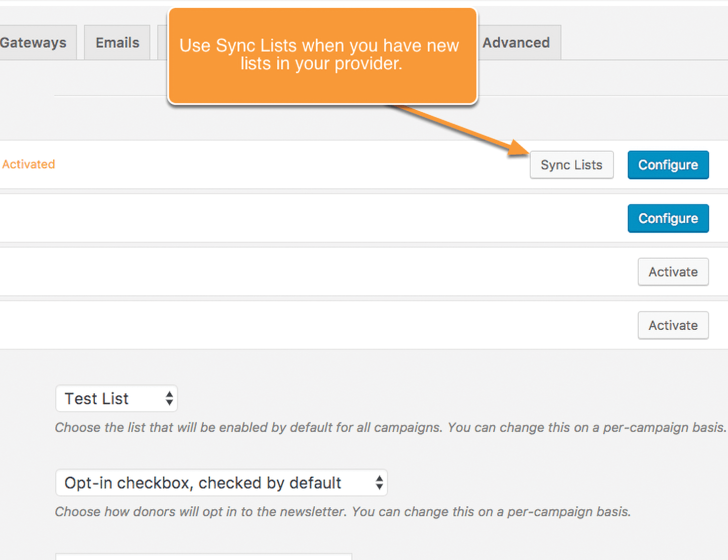This screenshot has height=560, width=728.
Task: Expand the Opt-in checkbox mode dropdown
Action: click(221, 483)
